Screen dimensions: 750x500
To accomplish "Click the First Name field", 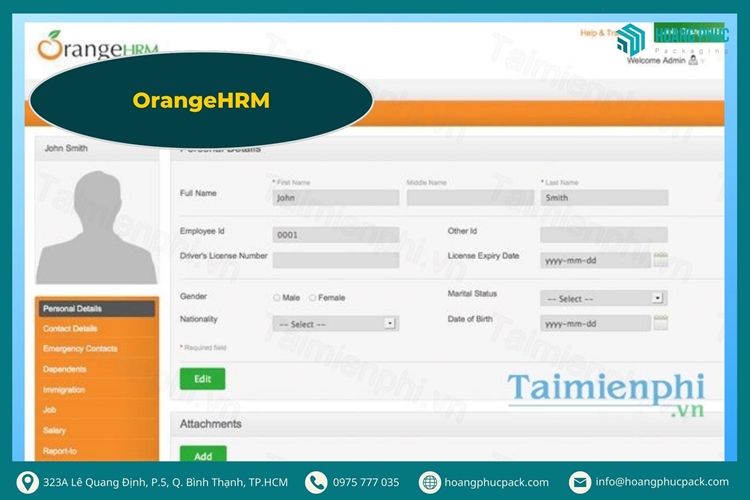I will pyautogui.click(x=336, y=198).
